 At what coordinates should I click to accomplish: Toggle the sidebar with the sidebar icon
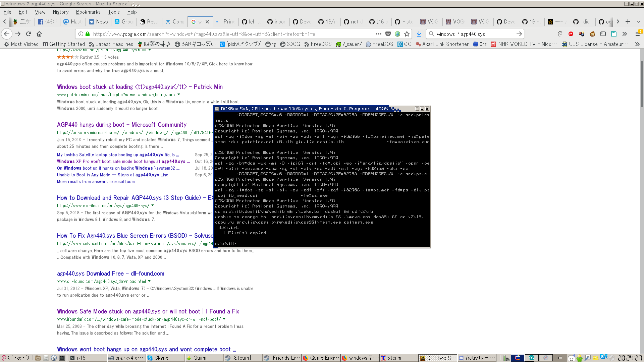[603, 34]
